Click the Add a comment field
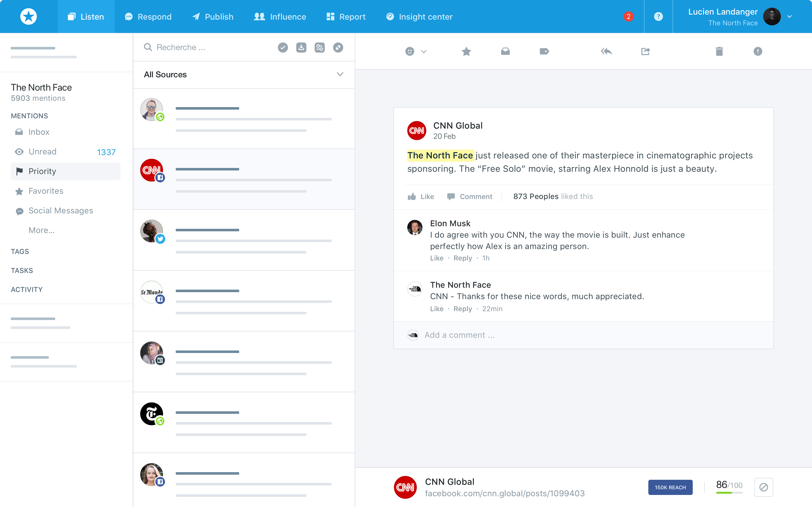The height and width of the screenshot is (507, 812). [x=460, y=335]
